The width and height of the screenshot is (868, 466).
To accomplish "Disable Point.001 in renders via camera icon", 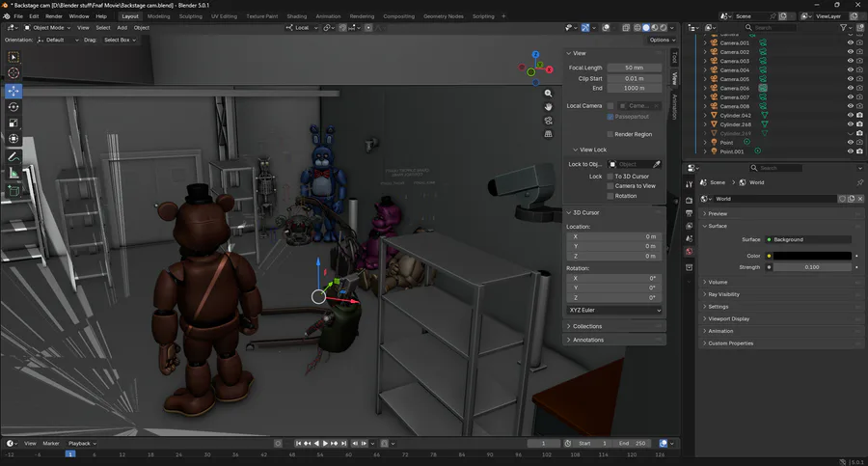I will pyautogui.click(x=859, y=151).
